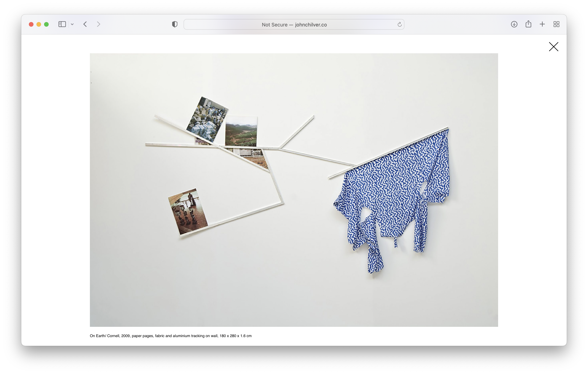
Task: Click the address bar showing johnchilver.co
Action: [294, 24]
